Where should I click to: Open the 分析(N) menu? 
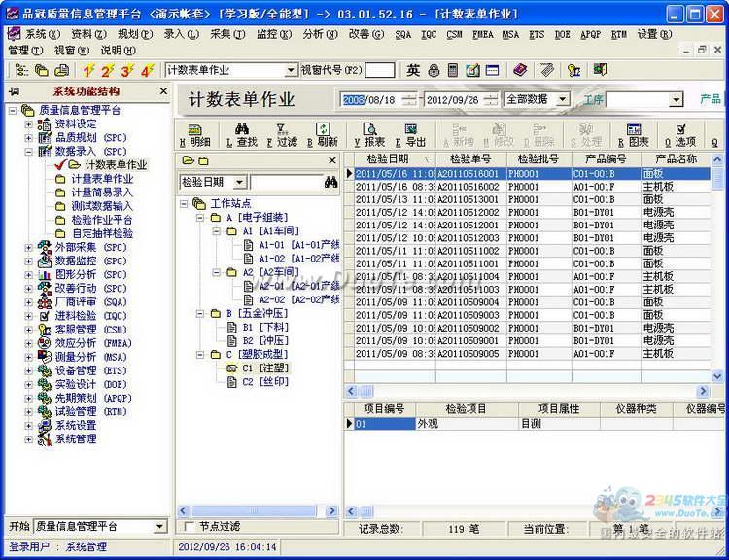point(321,34)
